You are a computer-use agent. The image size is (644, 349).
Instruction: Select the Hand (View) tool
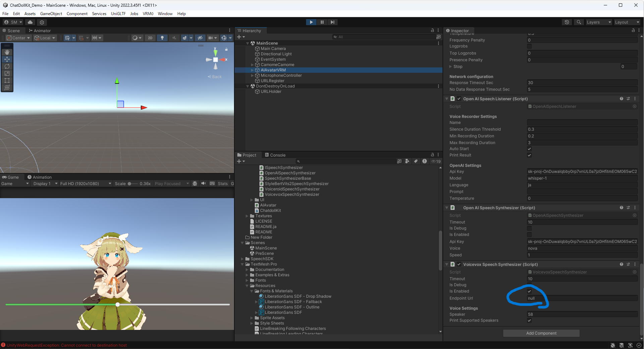tap(7, 52)
